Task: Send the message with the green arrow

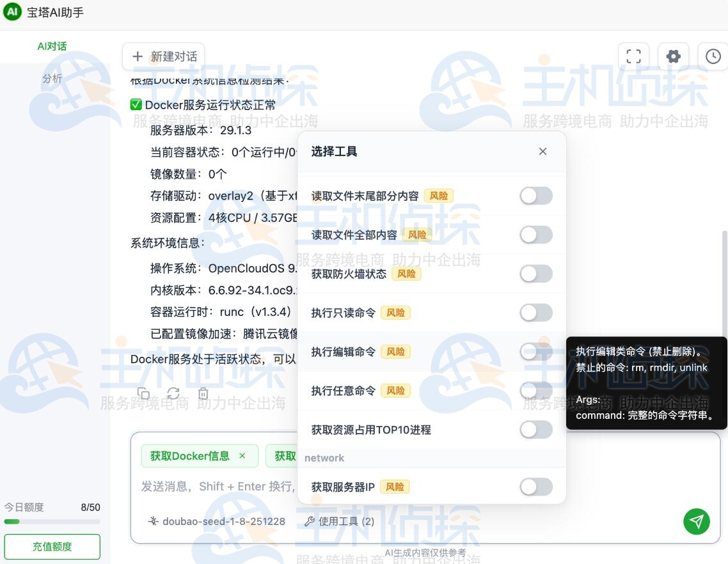Action: 697,521
